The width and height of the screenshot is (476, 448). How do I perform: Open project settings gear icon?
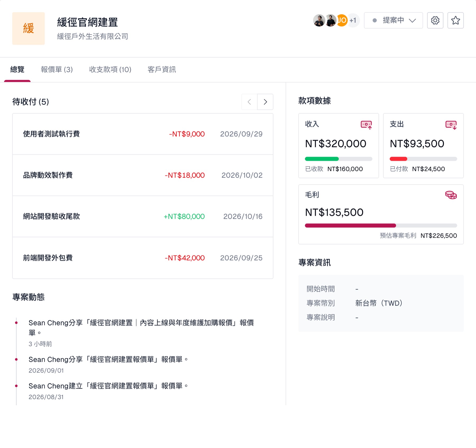coord(435,20)
